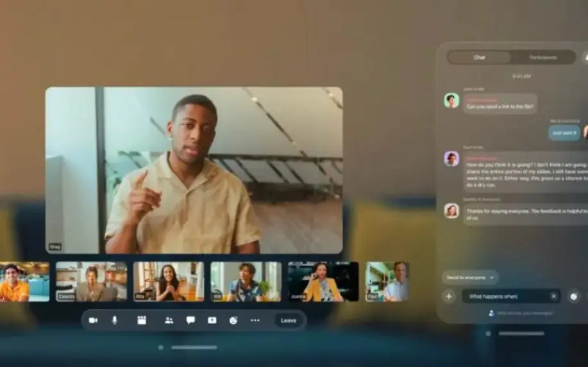Click Paul's purple avatar in the chat
The image size is (588, 367).
tap(451, 159)
